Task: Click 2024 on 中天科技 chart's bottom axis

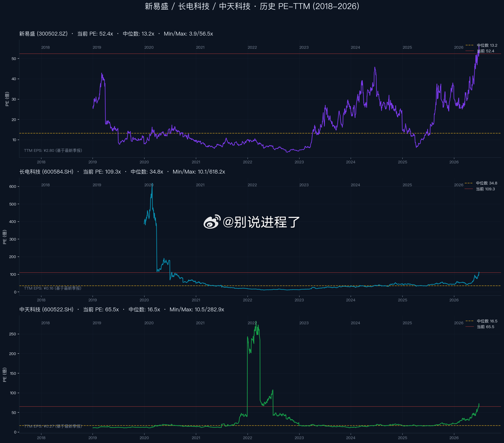Action: 351,438
